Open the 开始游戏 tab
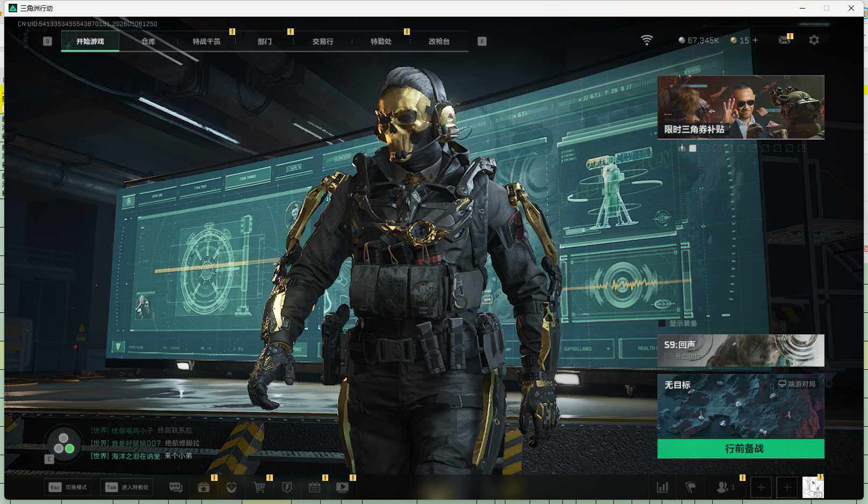 point(90,41)
